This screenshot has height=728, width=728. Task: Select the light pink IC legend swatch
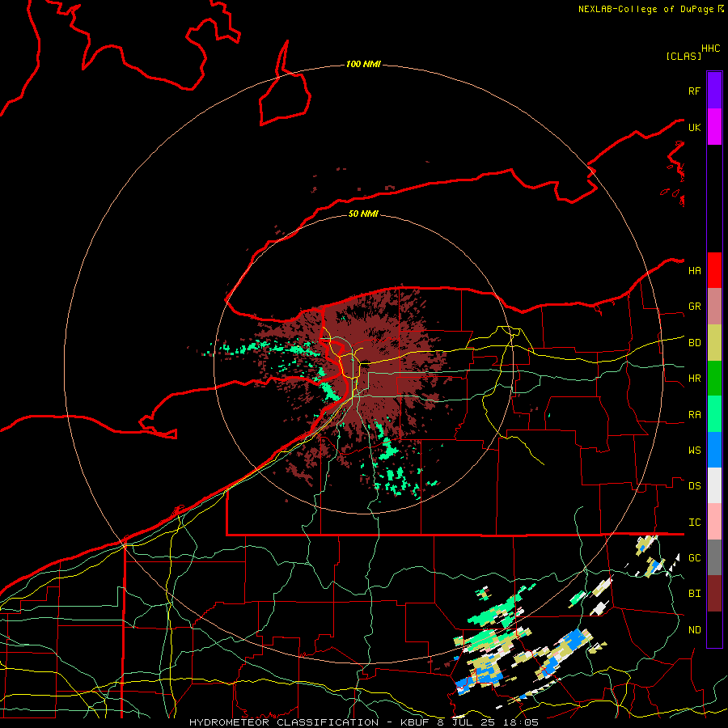point(714,522)
